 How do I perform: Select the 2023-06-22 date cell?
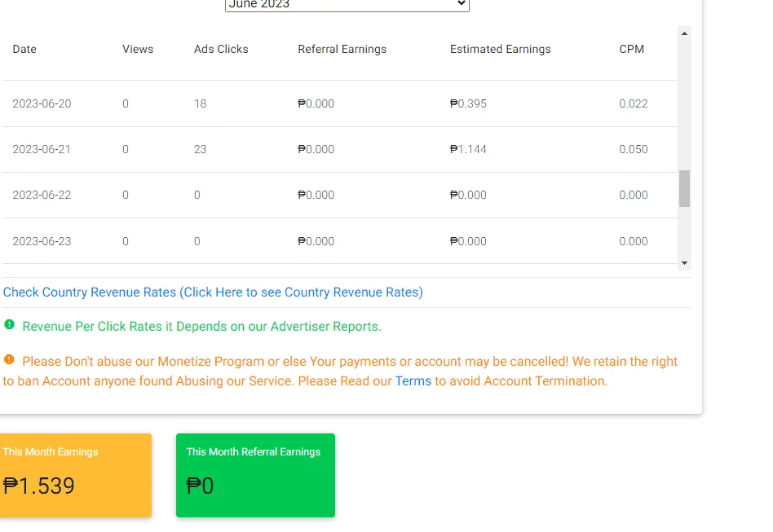(42, 195)
